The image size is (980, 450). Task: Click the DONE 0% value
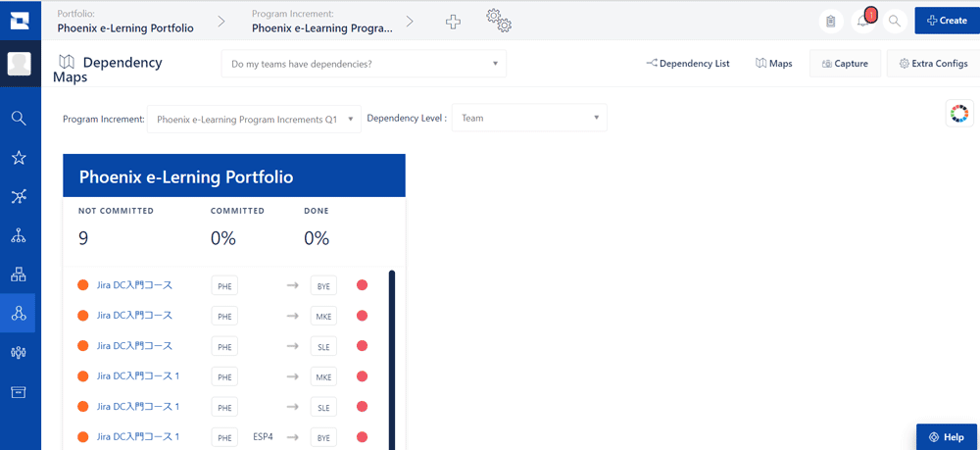317,238
